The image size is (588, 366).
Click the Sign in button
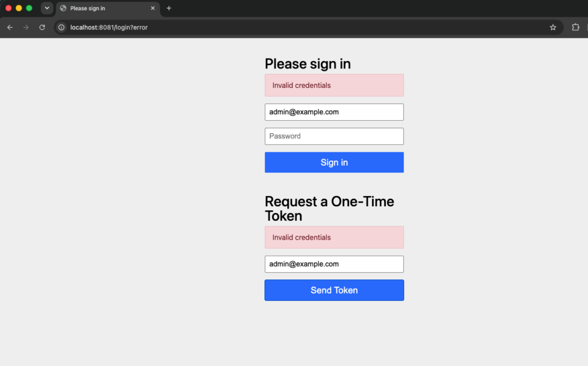pyautogui.click(x=334, y=162)
